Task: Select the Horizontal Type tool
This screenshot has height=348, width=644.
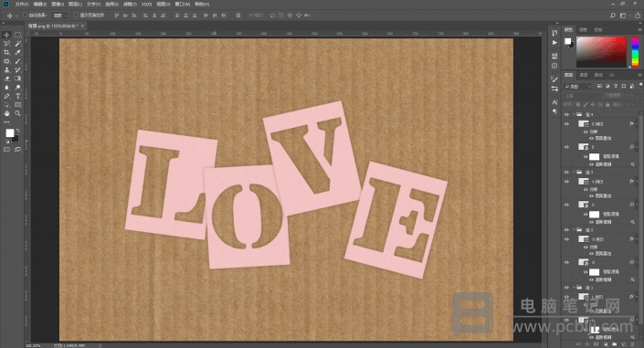Action: click(17, 96)
